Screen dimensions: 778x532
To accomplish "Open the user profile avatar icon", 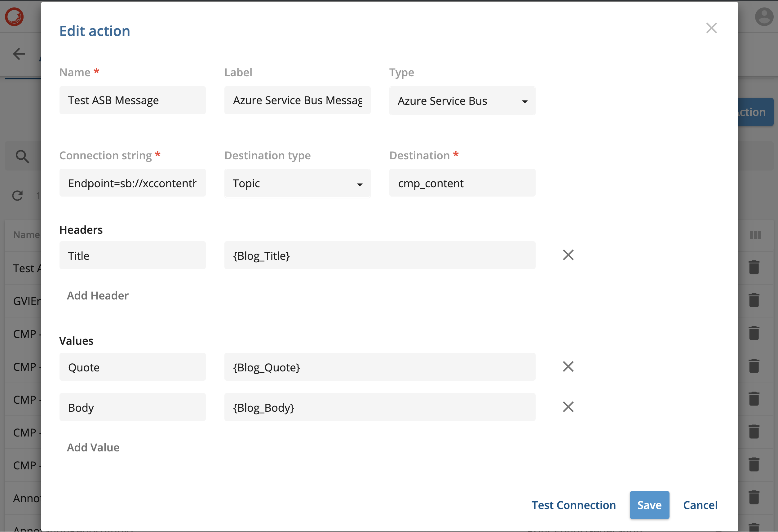I will pyautogui.click(x=764, y=16).
